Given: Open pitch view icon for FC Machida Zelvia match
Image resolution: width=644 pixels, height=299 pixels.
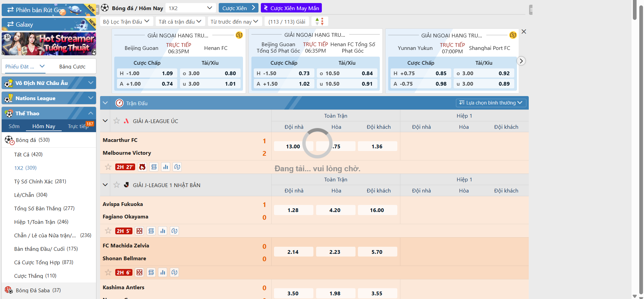Looking at the screenshot, I should click(140, 272).
